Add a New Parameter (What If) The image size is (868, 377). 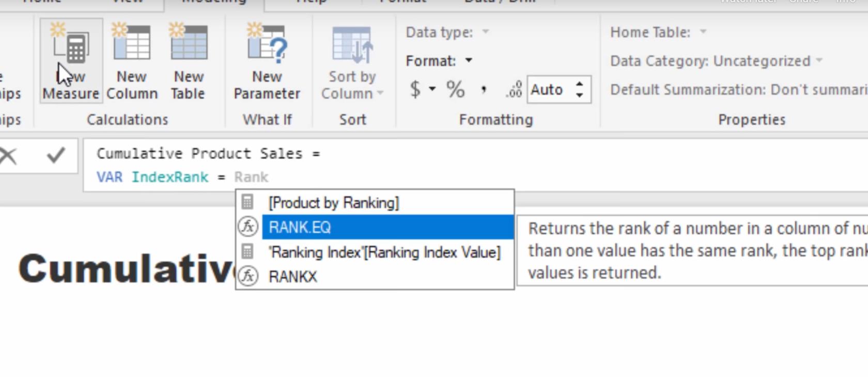(267, 61)
